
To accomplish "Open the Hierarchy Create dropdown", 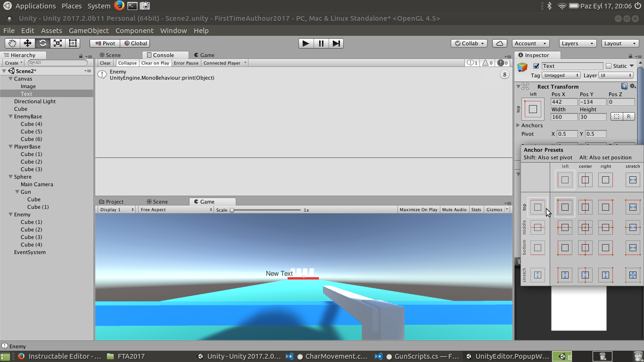I will (x=13, y=63).
